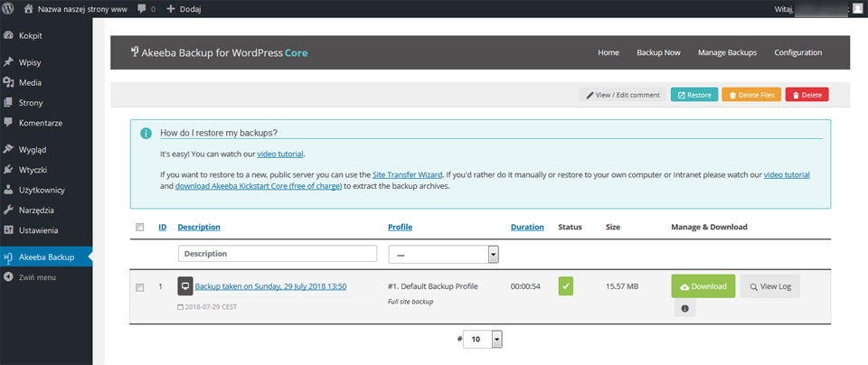
Task: Open second video tutorial link after Intranet
Action: (787, 174)
